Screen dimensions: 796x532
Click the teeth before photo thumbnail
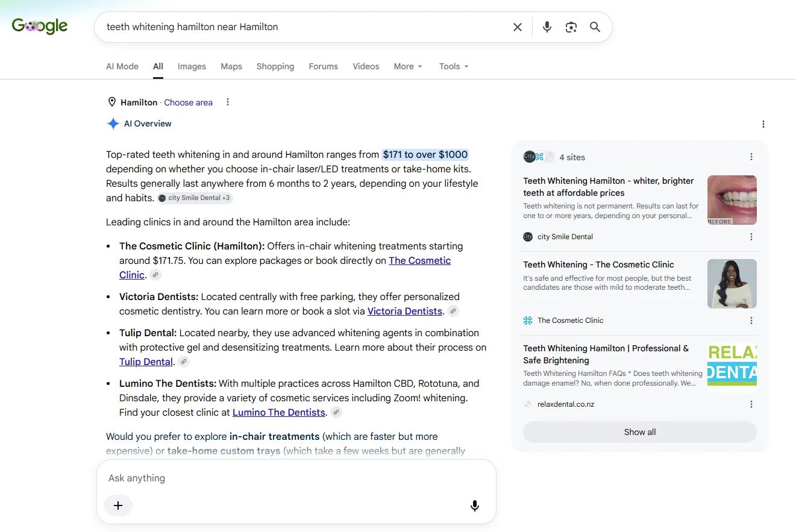[732, 200]
